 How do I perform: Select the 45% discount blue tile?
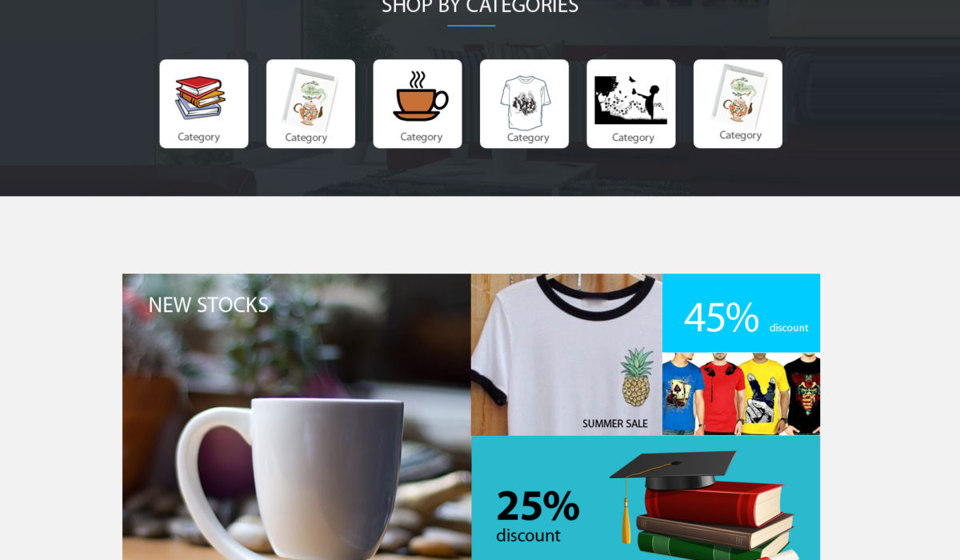[x=741, y=313]
